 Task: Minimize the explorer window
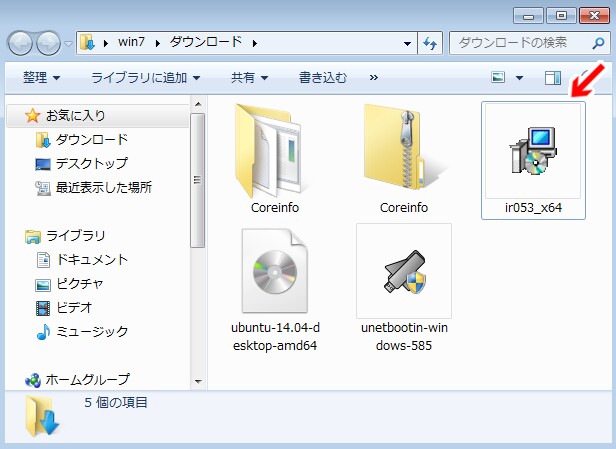(x=528, y=16)
